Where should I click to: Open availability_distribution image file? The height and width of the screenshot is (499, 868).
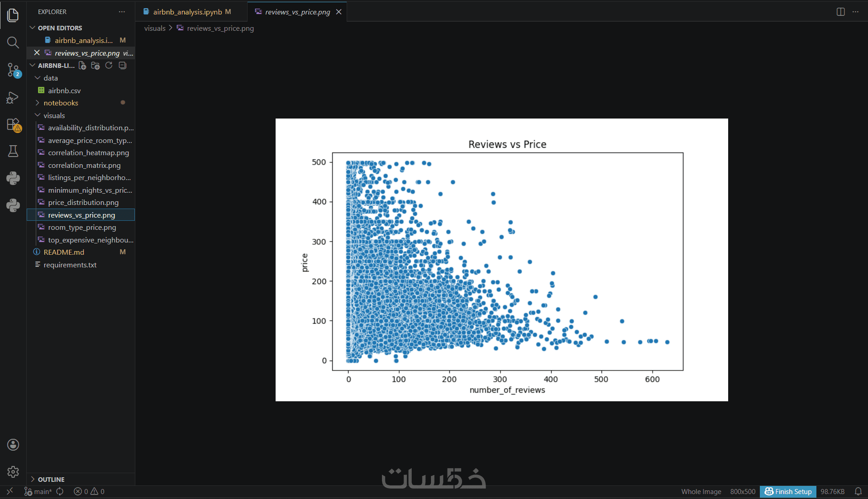coord(81,128)
